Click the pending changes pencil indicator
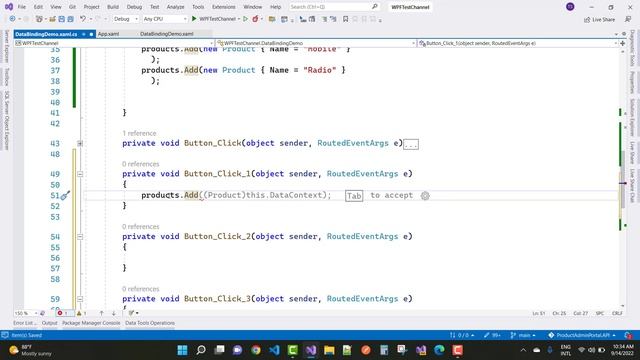 (492, 335)
